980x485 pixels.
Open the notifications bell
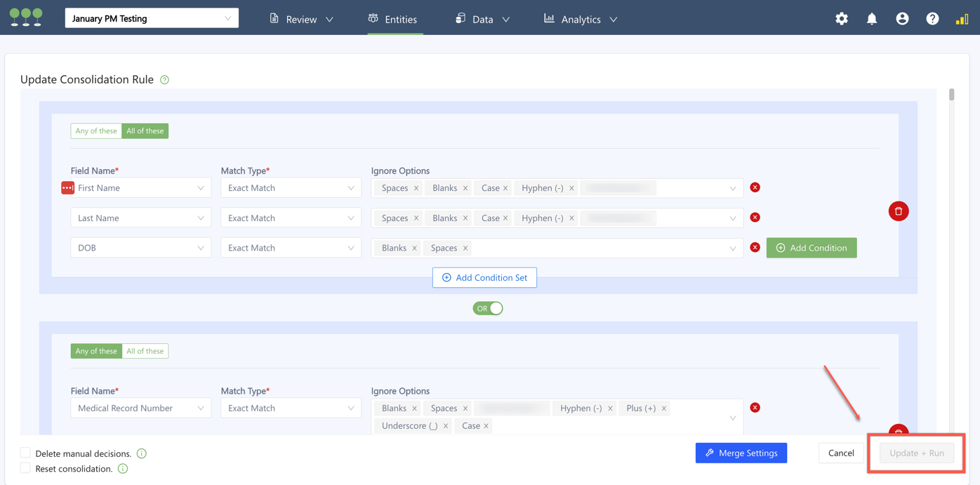(871, 19)
